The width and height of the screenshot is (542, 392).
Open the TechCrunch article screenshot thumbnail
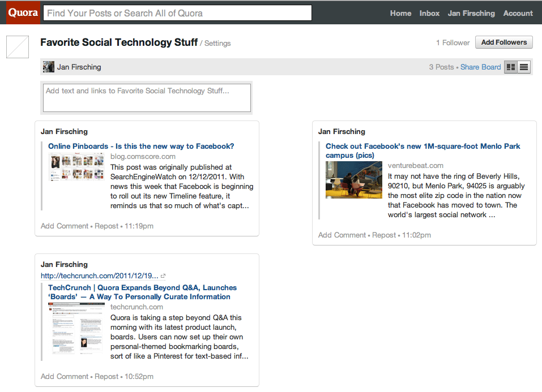click(76, 328)
